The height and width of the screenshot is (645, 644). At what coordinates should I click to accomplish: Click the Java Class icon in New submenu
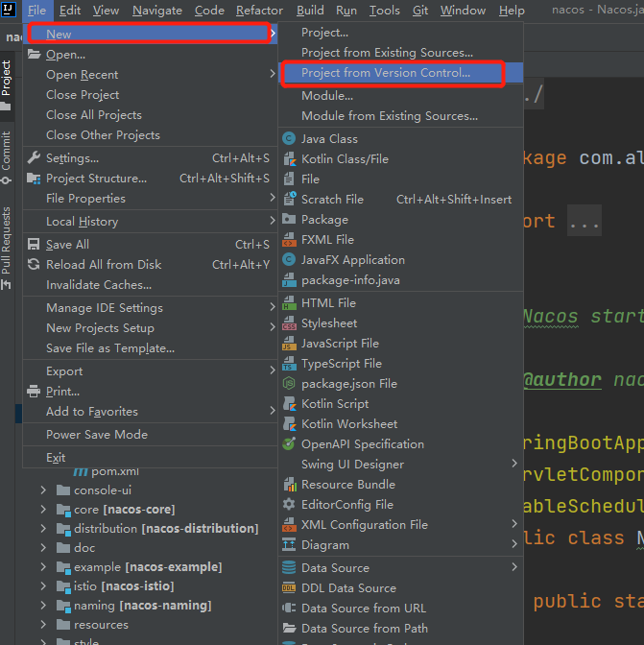coord(289,138)
